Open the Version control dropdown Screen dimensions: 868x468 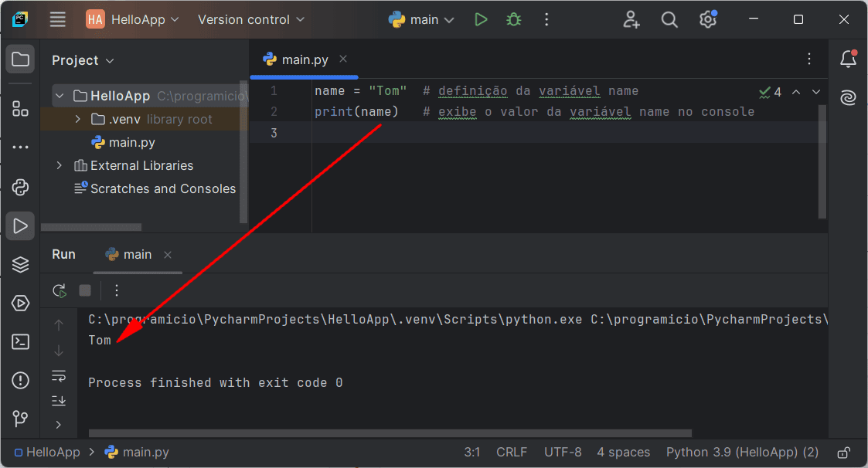(x=250, y=20)
